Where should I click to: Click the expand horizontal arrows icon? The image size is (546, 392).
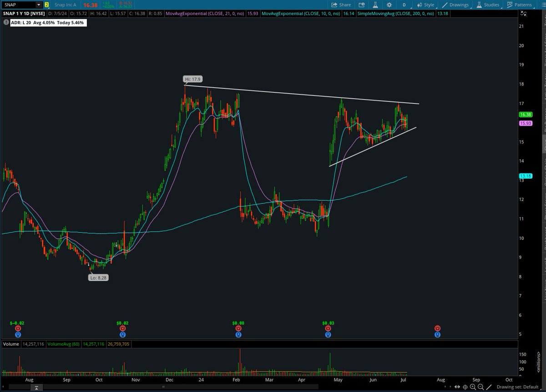(458, 387)
